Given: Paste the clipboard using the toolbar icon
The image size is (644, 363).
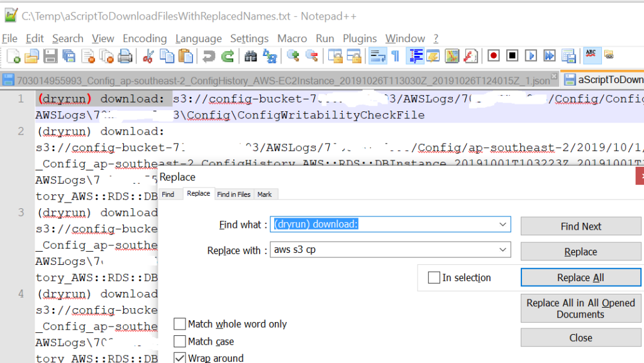Looking at the screenshot, I should point(186,56).
